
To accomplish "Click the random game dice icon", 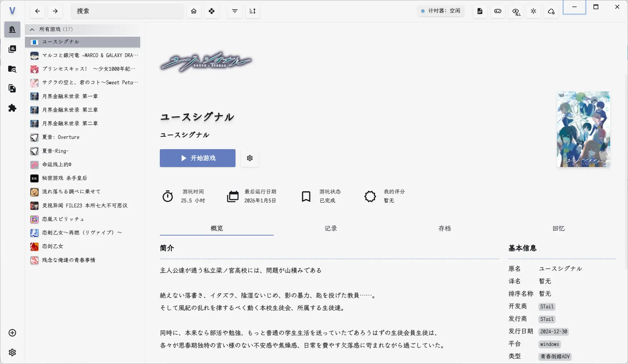I will [212, 11].
